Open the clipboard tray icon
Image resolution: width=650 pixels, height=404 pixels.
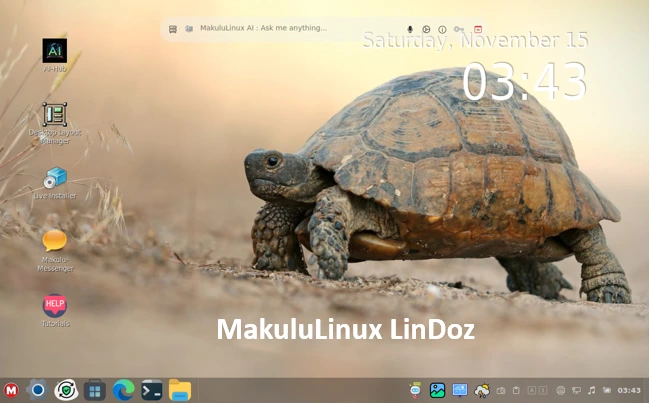[516, 390]
